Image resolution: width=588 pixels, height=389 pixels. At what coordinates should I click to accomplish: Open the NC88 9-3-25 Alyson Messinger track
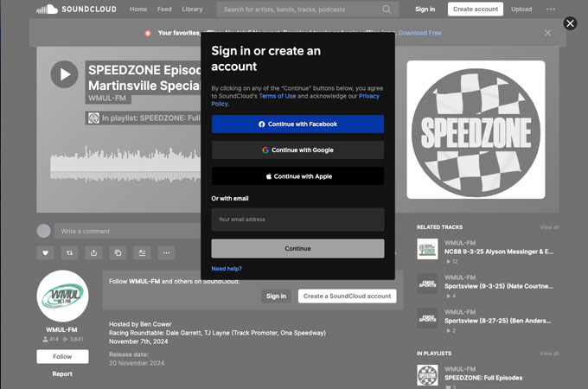pyautogui.click(x=498, y=252)
